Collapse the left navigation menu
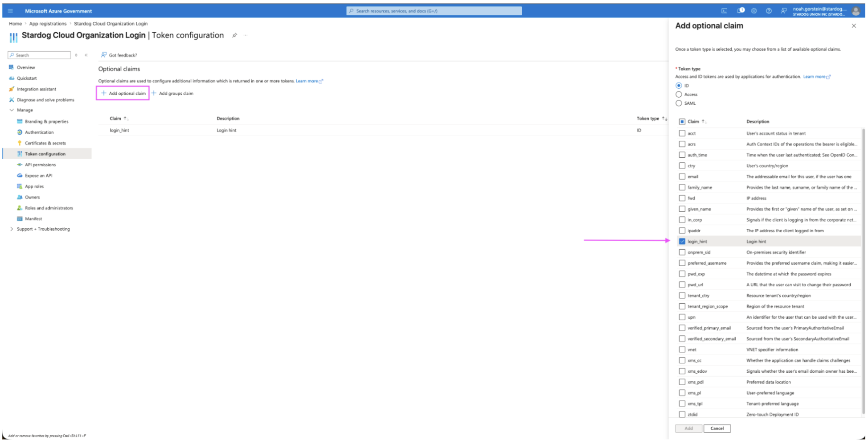 pyautogui.click(x=86, y=55)
